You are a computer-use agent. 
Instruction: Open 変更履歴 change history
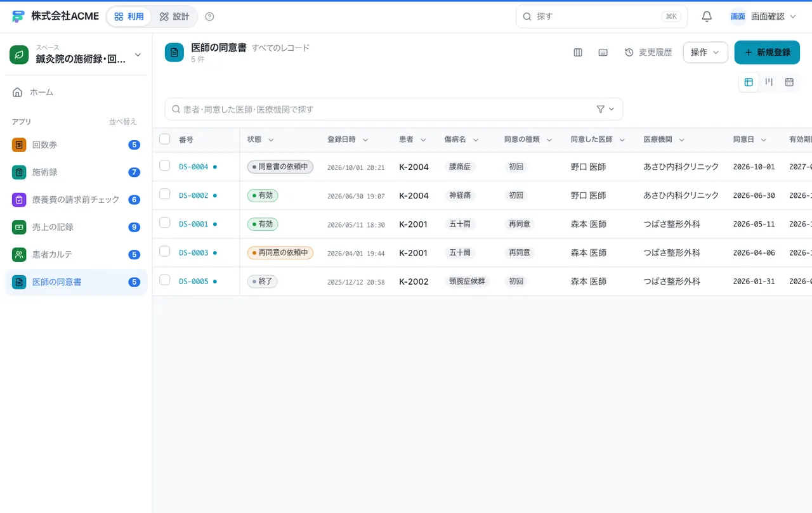click(x=648, y=53)
